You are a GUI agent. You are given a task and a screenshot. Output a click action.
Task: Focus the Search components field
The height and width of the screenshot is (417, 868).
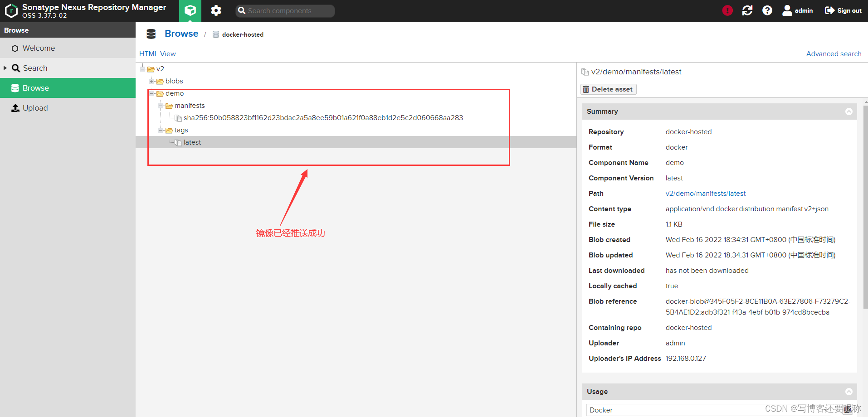285,11
